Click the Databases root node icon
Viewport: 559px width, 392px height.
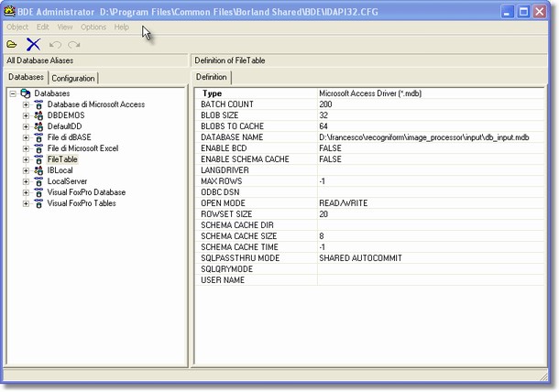click(26, 93)
